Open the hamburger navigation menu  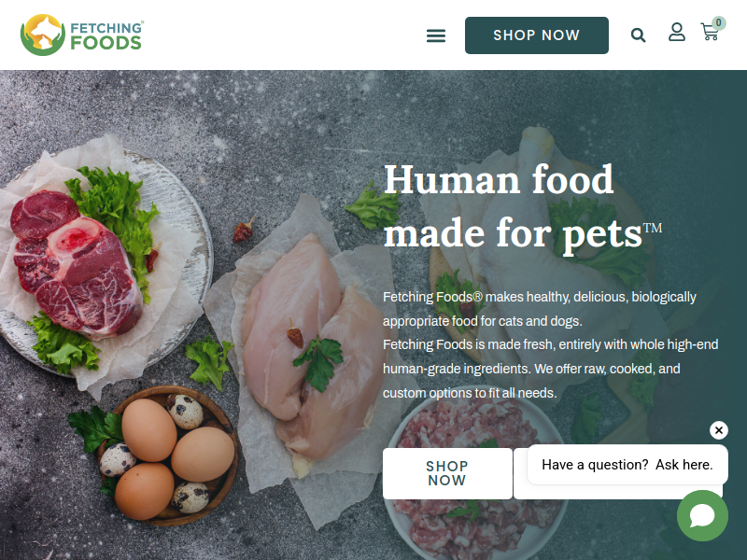point(436,35)
